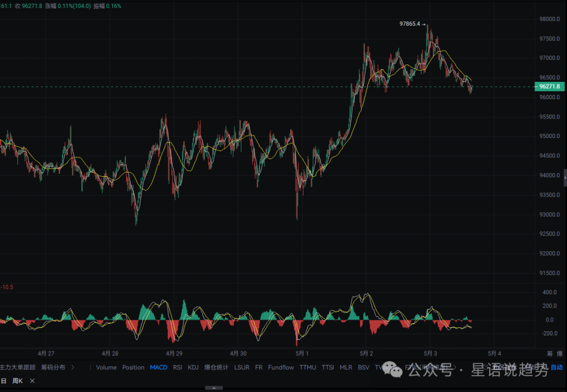This screenshot has height=392, width=567.
Task: Click the -200.0 MACD axis label
Action: [549, 333]
